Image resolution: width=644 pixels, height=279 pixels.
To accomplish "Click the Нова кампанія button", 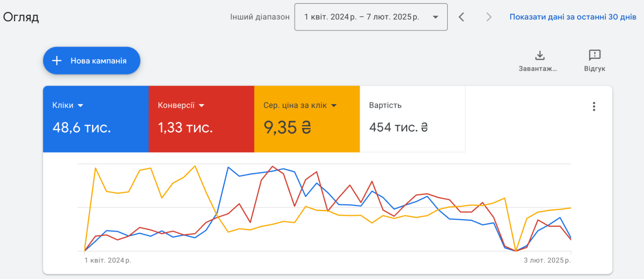I will click(x=91, y=61).
